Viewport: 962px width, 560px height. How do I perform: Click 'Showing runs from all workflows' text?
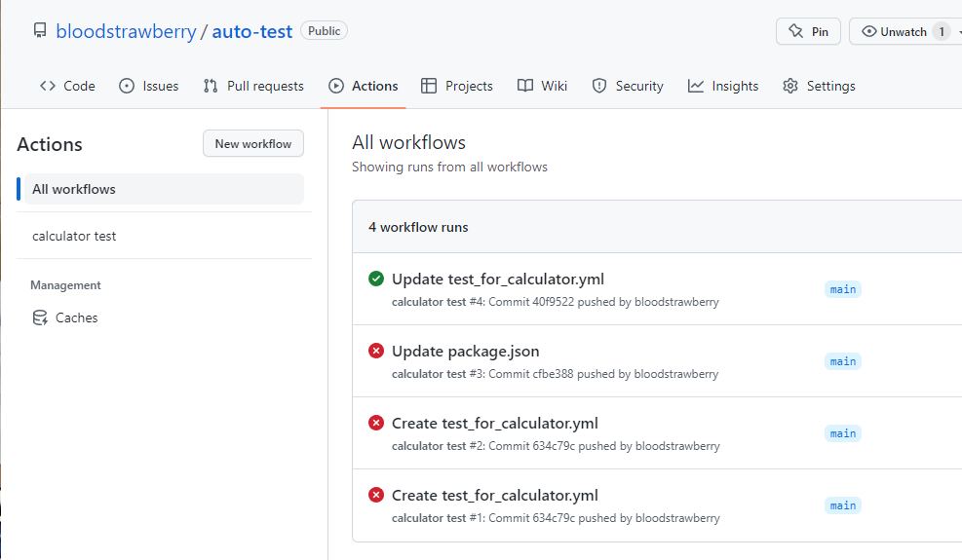pyautogui.click(x=449, y=167)
